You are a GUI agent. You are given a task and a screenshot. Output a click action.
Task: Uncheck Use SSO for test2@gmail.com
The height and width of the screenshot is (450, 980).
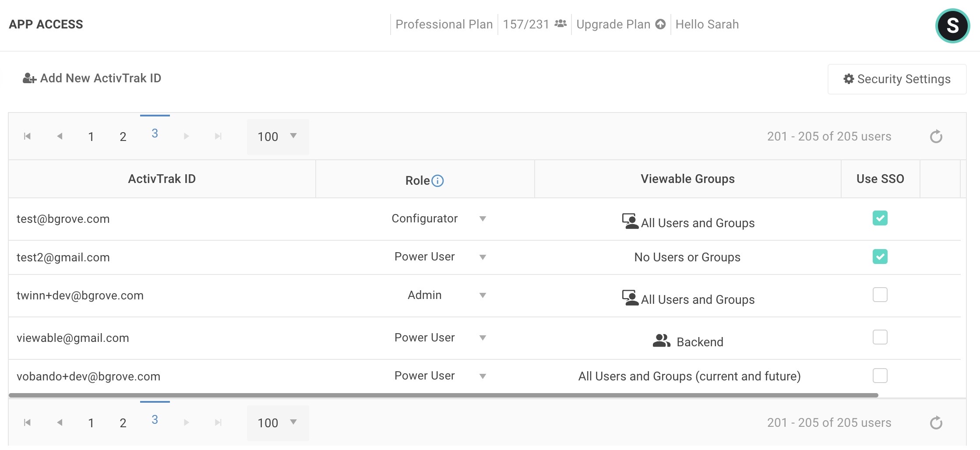pos(880,257)
